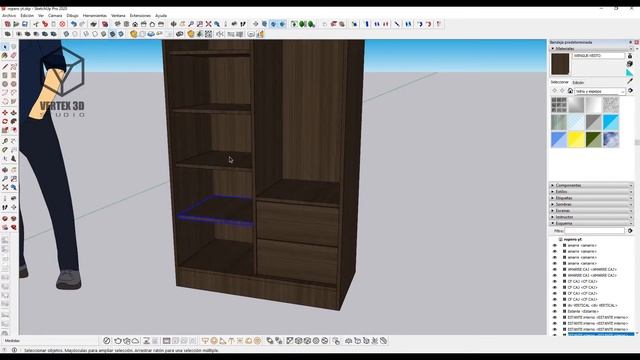Click the New file toolbar icon

point(7,24)
